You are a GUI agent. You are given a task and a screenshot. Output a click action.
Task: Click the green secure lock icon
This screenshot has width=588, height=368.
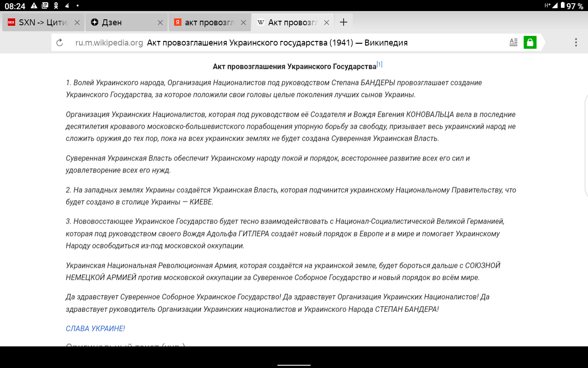[530, 43]
